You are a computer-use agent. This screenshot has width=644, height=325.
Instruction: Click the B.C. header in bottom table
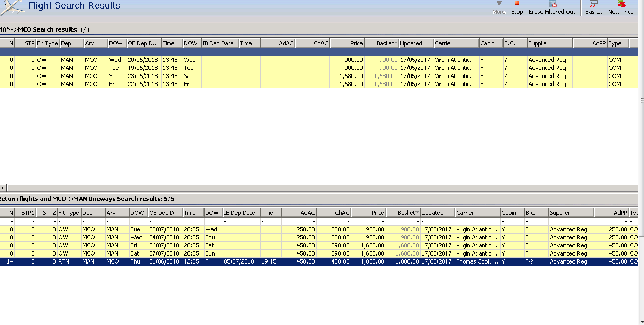536,213
